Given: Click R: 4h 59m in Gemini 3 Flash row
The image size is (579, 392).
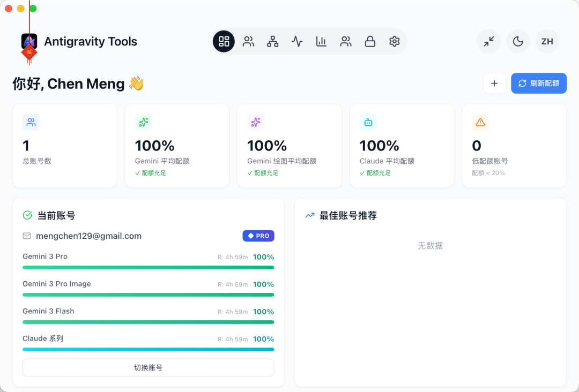Looking at the screenshot, I should pos(233,312).
